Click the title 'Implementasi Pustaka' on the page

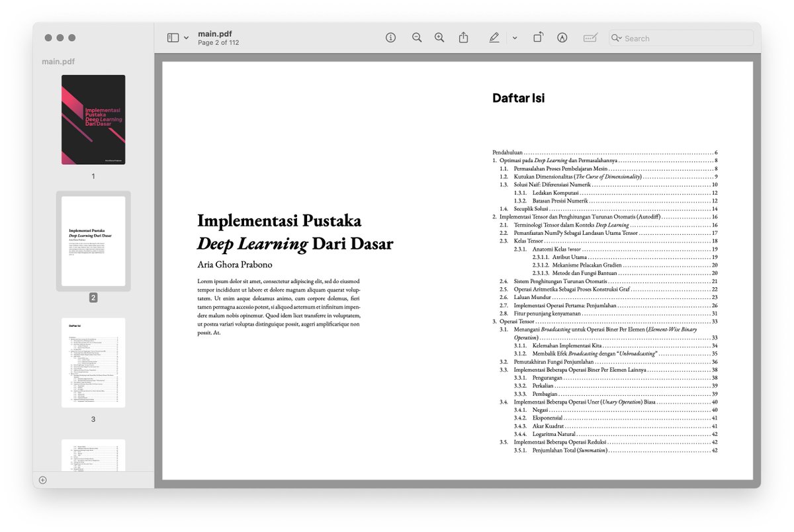[x=281, y=220]
